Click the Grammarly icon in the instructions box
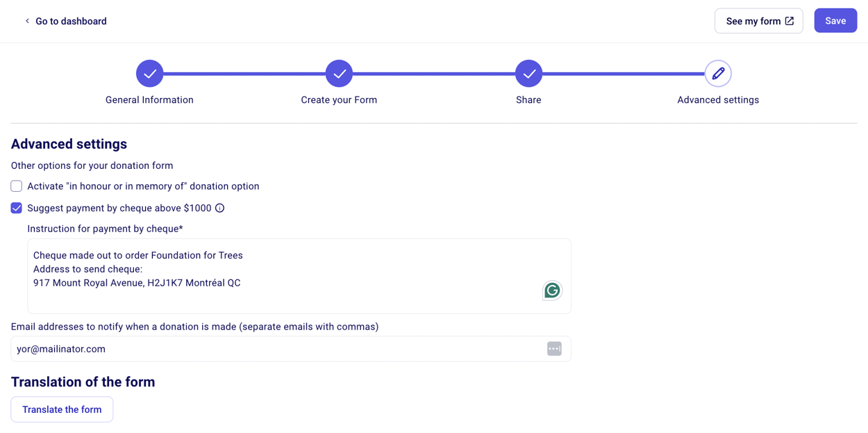868x433 pixels. click(x=552, y=291)
